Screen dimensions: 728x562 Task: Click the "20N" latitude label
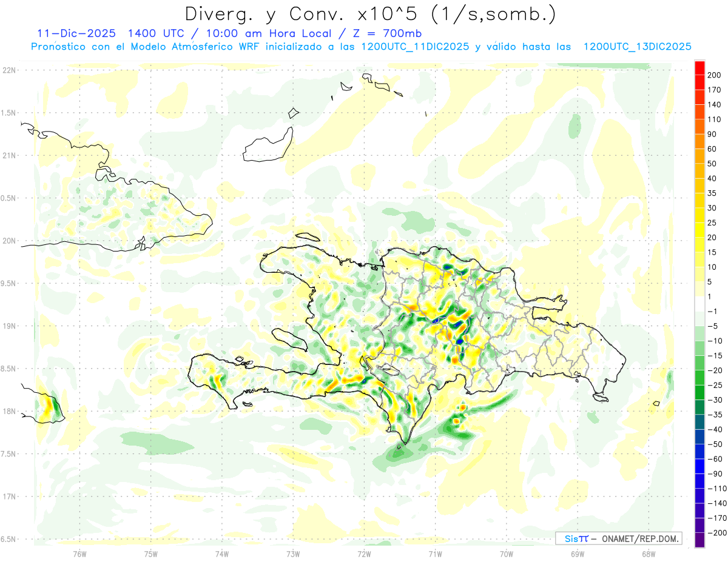tap(8, 241)
